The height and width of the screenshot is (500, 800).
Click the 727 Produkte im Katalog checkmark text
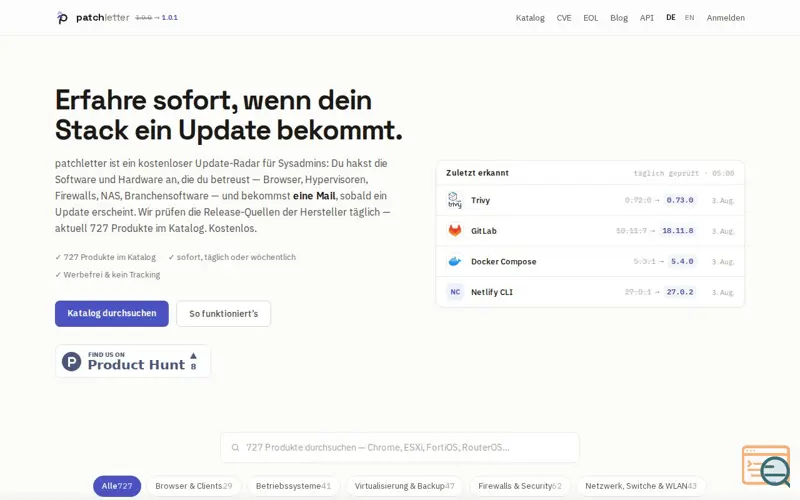[x=106, y=257]
